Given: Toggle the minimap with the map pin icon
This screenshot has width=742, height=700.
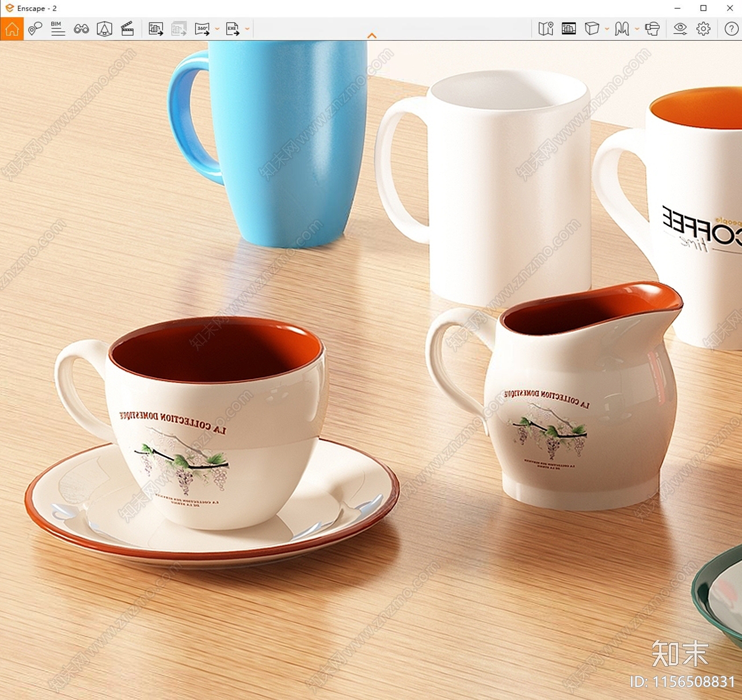Looking at the screenshot, I should (546, 29).
